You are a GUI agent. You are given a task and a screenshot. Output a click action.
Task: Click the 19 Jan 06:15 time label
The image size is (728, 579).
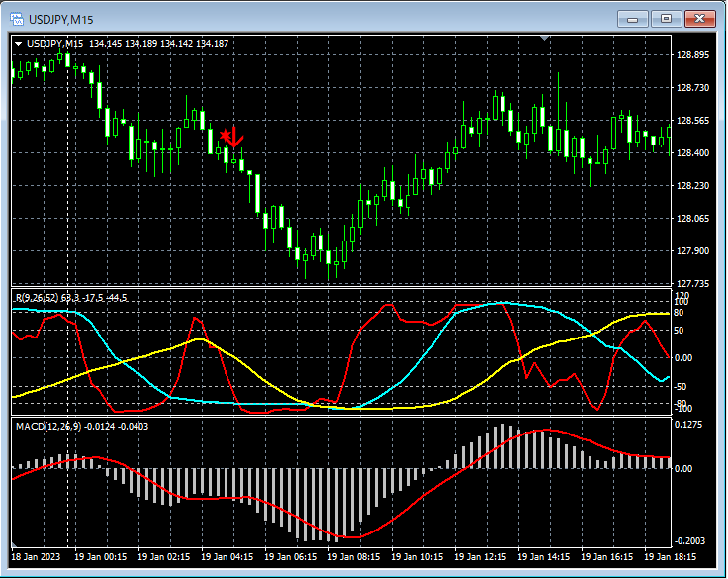pos(291,556)
